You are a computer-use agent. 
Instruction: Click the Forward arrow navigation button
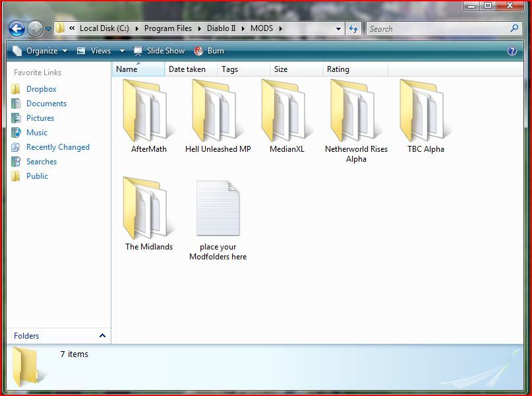tap(35, 28)
